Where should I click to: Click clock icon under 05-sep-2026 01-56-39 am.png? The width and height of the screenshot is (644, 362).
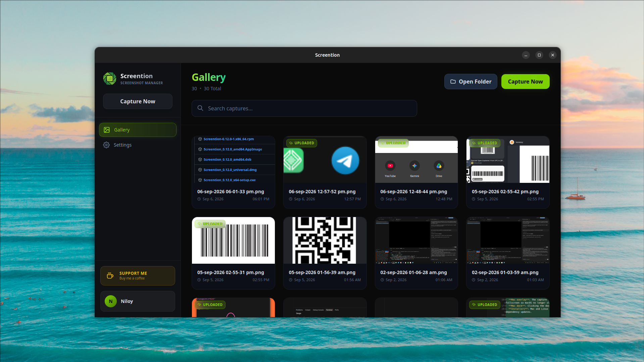coord(291,280)
